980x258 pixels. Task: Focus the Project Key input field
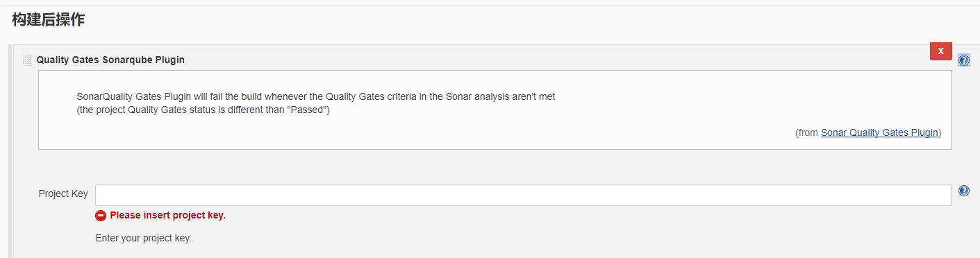coord(523,195)
